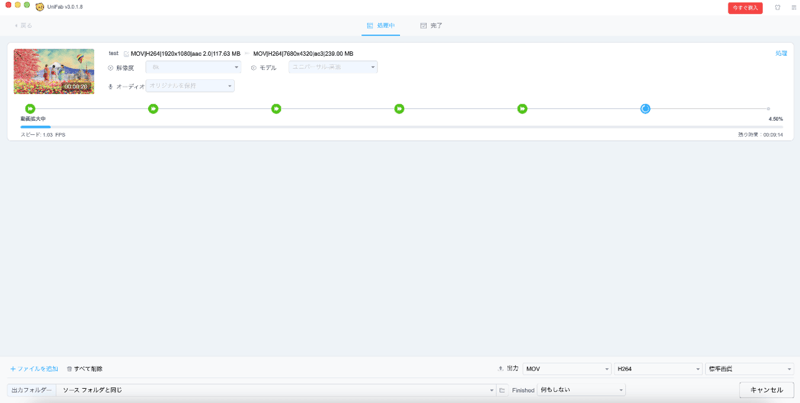Open the H264 codec dropdown
Image resolution: width=800 pixels, height=403 pixels.
[x=657, y=369]
